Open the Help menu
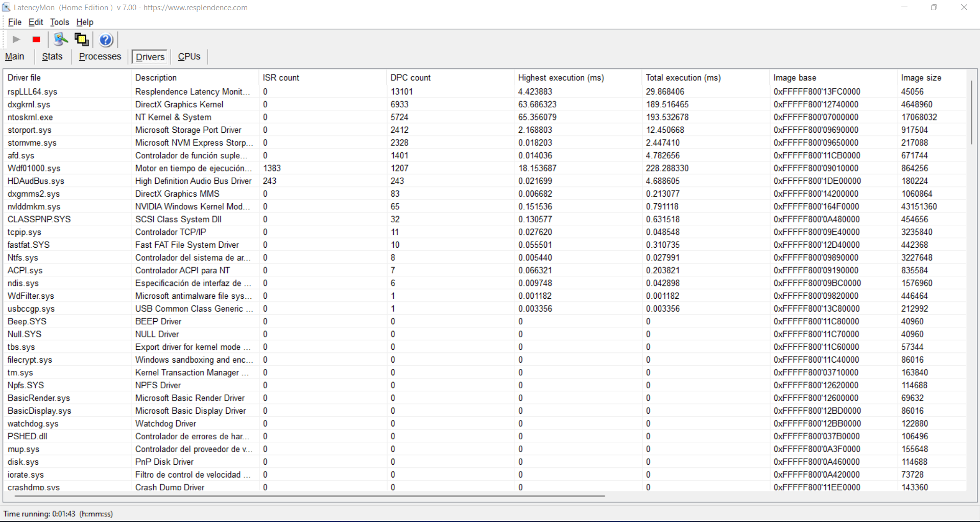 pyautogui.click(x=85, y=22)
